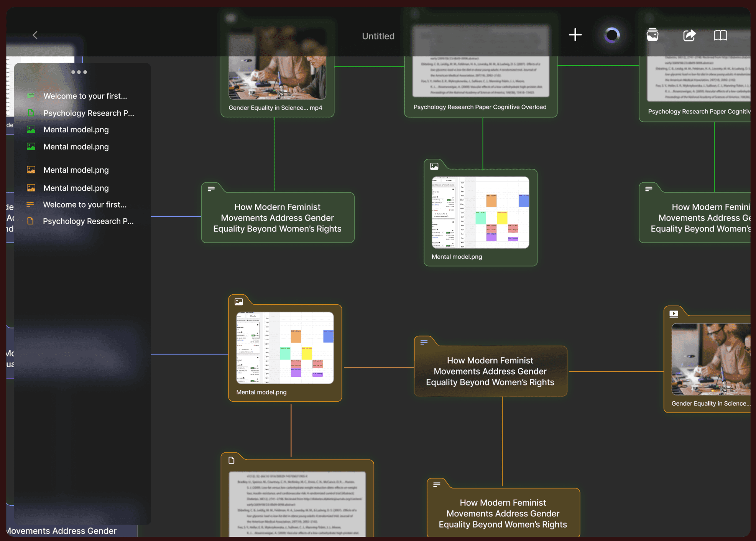Select green How Modern Feminist Movements note card
This screenshot has height=541, width=756.
click(x=277, y=218)
